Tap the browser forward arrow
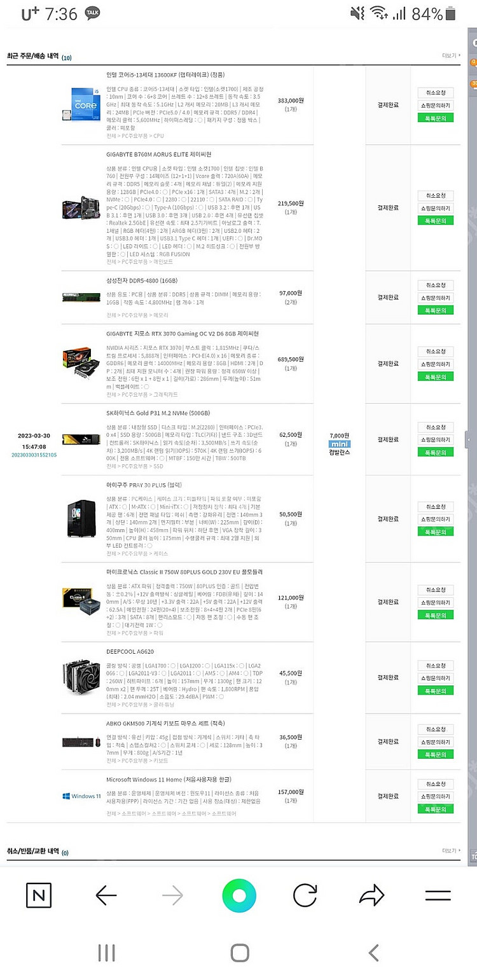This screenshot has height=980, width=477. [172, 896]
